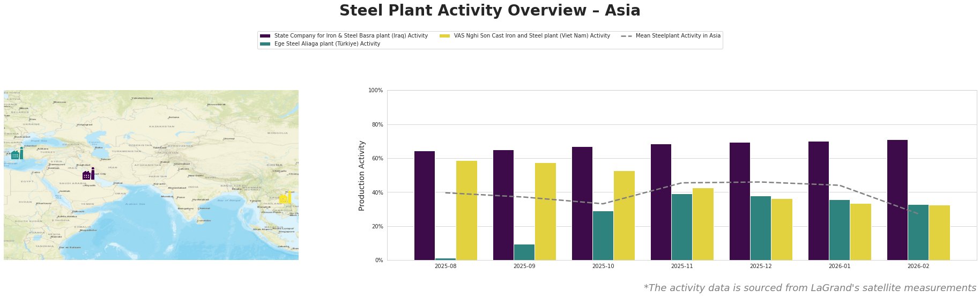This screenshot has width=980, height=297.
Task: Click the teal factory icon in Türkiye
Action: (17, 153)
